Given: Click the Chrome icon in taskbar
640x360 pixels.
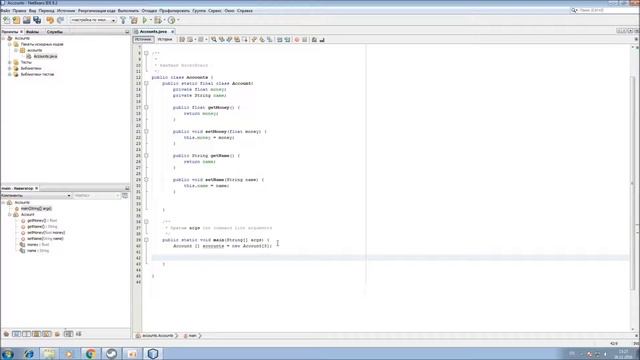Looking at the screenshot, I should pos(91,353).
